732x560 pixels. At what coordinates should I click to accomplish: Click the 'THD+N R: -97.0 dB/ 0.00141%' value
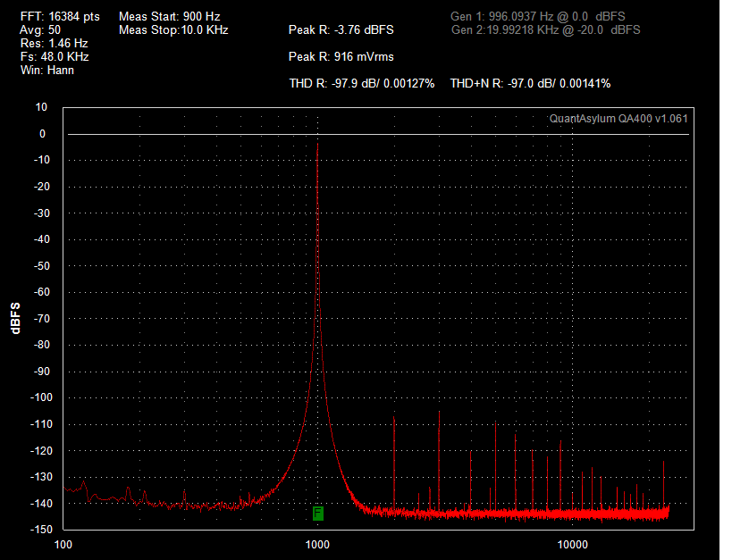530,84
